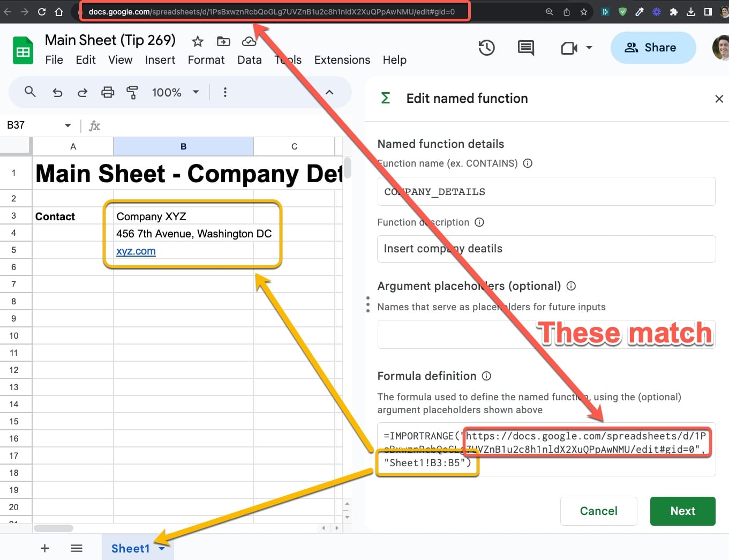Open the Sheet1 tab dropdown arrow
The image size is (729, 560).
click(162, 548)
